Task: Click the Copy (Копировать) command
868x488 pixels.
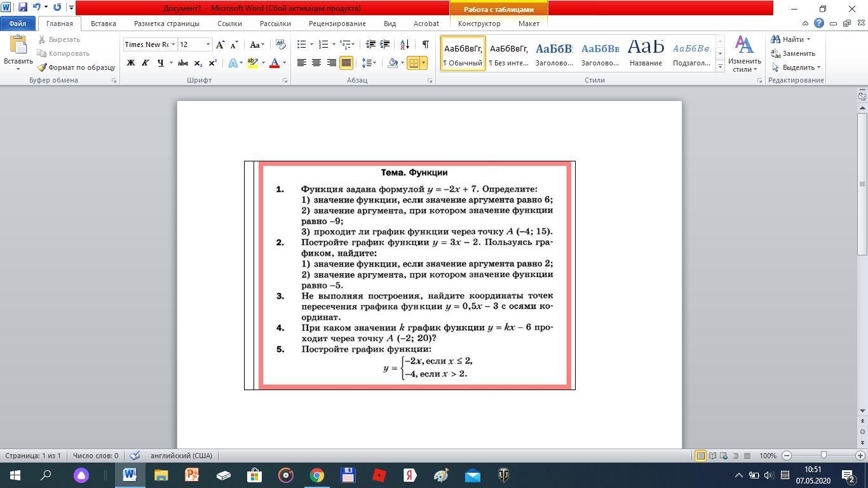Action: coord(64,53)
